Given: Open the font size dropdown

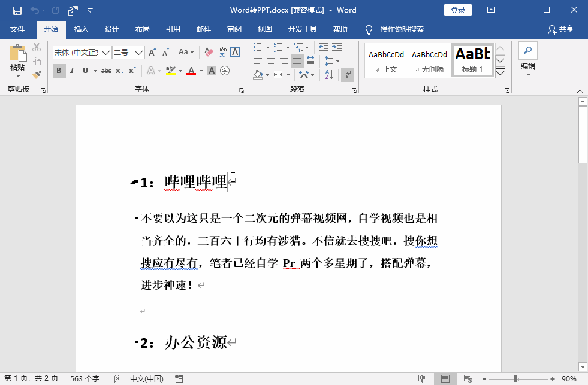Looking at the screenshot, I should (138, 51).
